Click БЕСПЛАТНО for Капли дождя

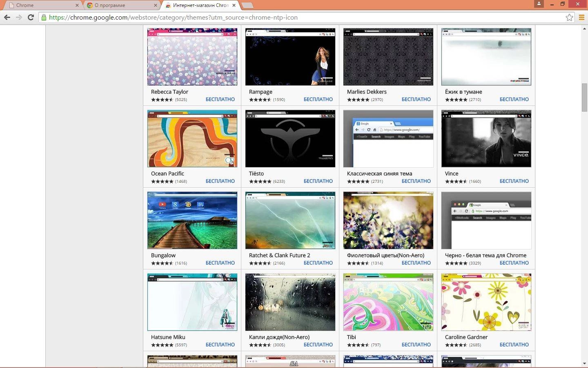[x=318, y=345]
